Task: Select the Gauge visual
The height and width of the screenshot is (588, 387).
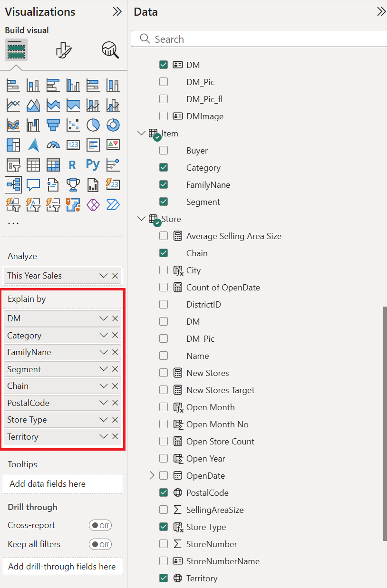Action: point(53,145)
